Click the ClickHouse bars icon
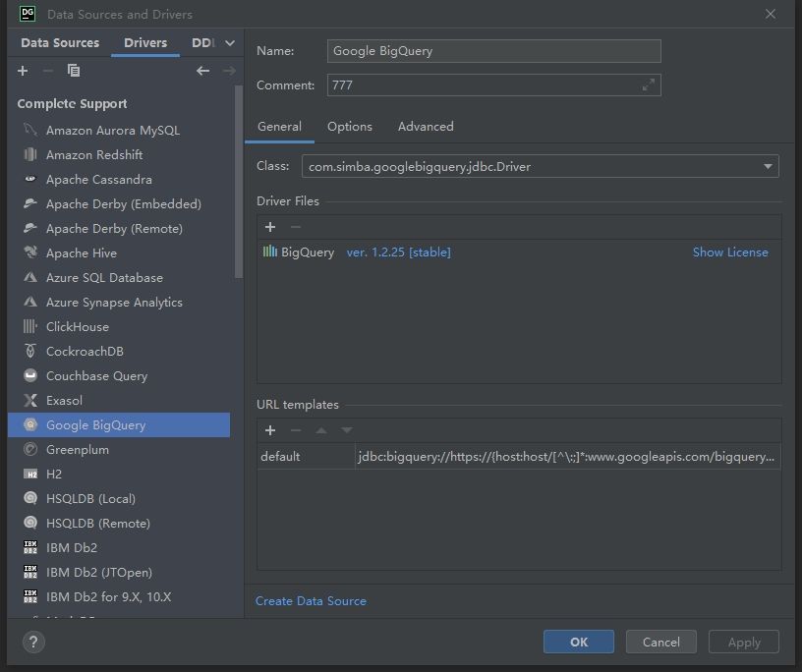The height and width of the screenshot is (672, 802). pyautogui.click(x=30, y=326)
